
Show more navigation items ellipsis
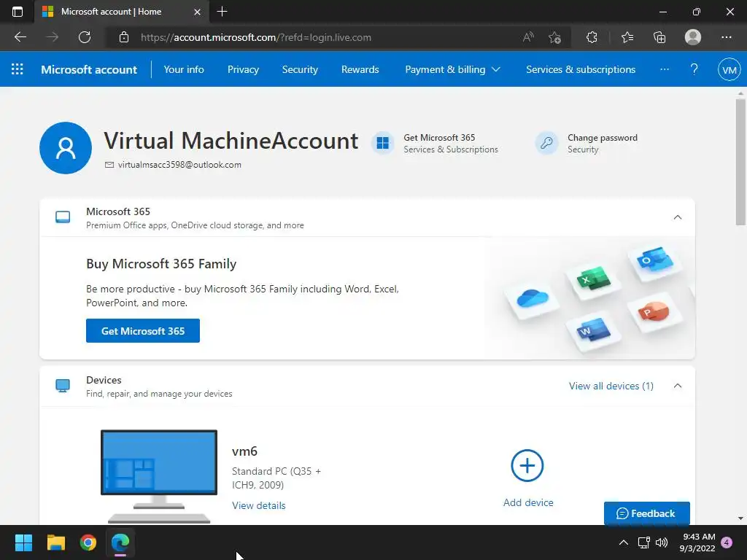tap(665, 69)
